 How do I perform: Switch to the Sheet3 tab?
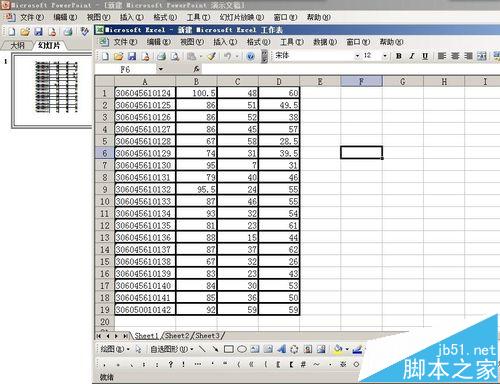[x=207, y=335]
